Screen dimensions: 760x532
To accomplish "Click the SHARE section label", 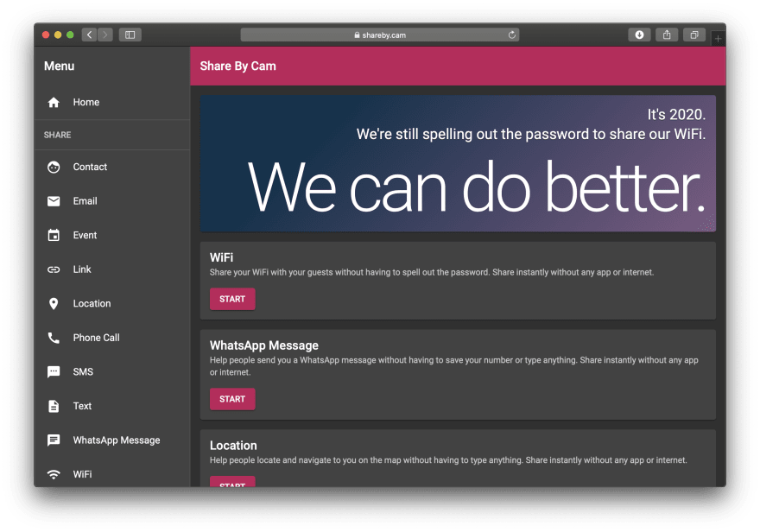I will click(57, 135).
